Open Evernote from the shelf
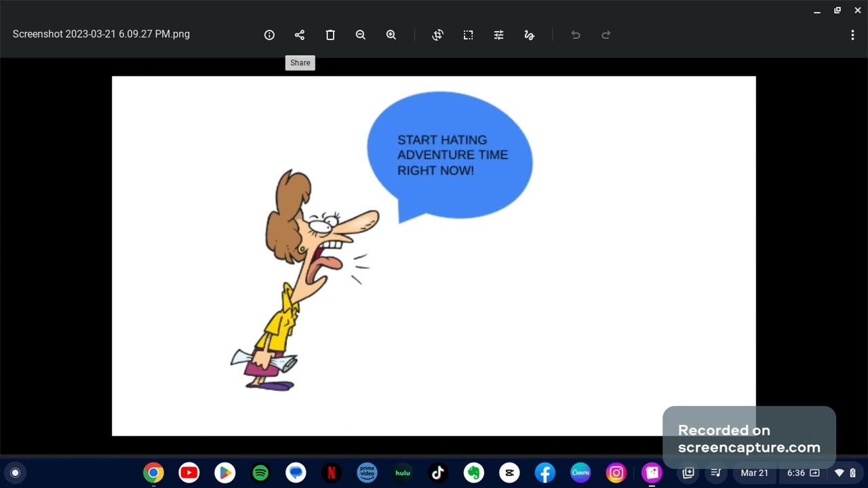This screenshot has height=488, width=868. [x=474, y=473]
